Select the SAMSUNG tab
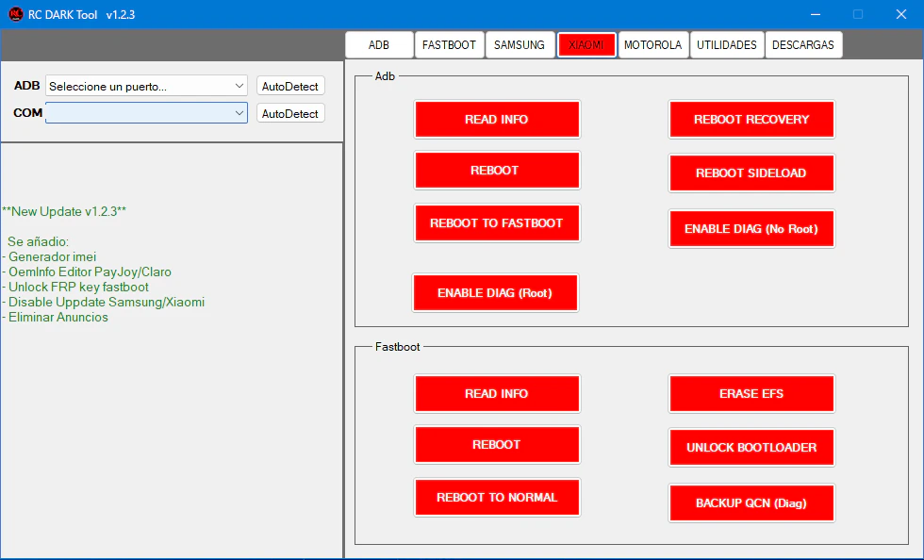924x560 pixels. [520, 45]
